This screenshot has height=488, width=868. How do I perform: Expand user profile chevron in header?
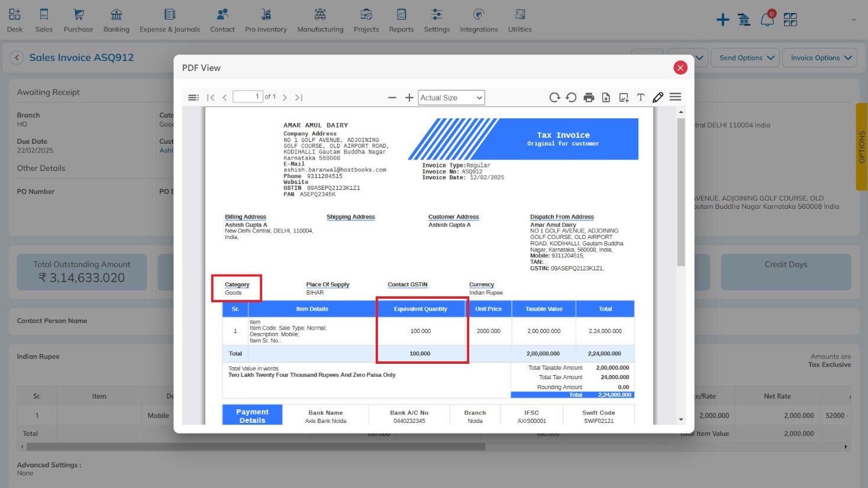pyautogui.click(x=854, y=20)
